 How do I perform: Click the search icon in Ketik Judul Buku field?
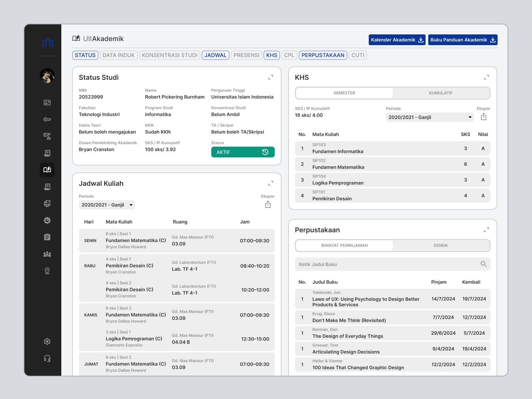484,264
